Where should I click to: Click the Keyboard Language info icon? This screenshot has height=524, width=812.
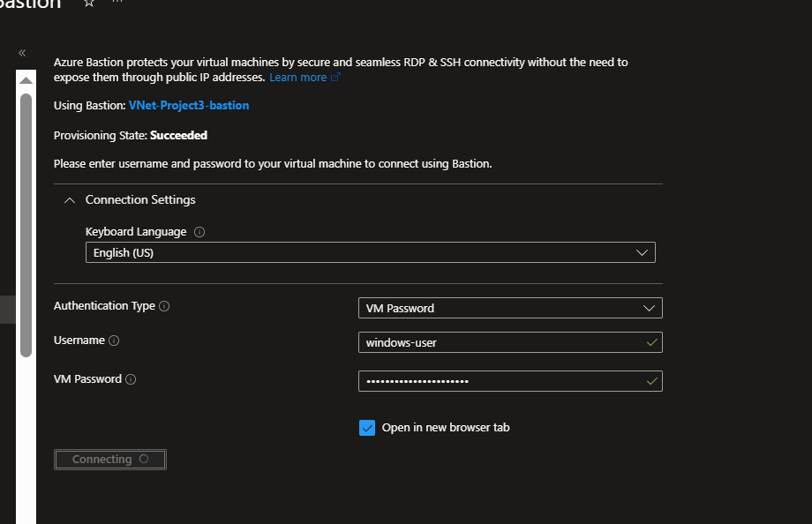[199, 232]
